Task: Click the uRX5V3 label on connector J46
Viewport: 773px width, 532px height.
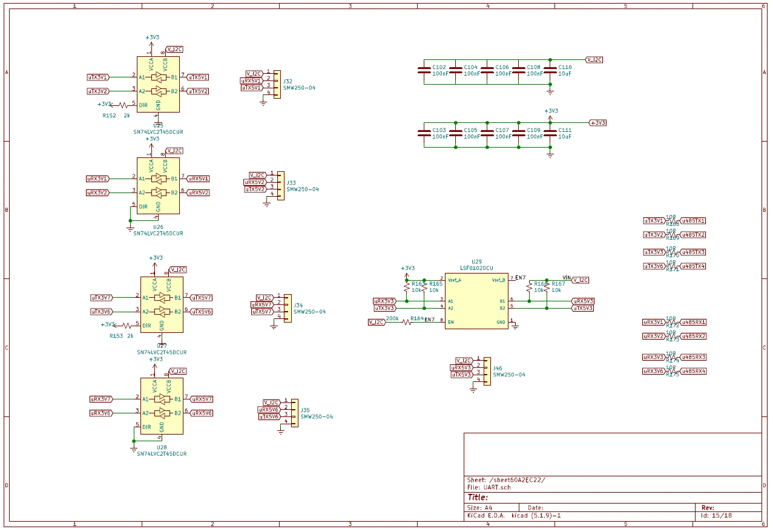Action: click(461, 367)
